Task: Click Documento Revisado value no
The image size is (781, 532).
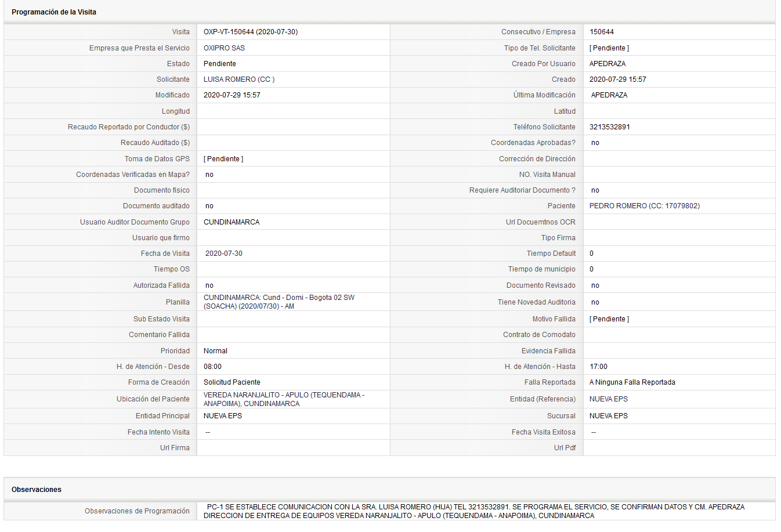Action: [595, 285]
